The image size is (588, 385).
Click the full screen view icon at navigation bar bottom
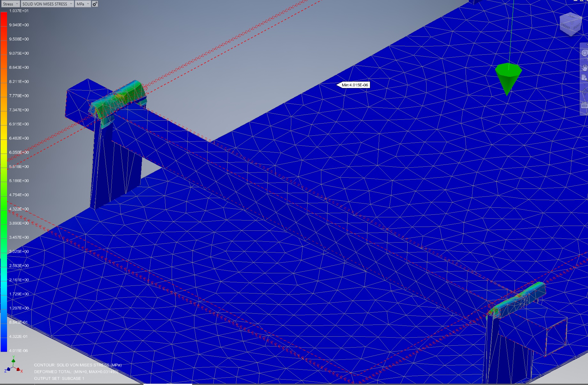(x=584, y=106)
